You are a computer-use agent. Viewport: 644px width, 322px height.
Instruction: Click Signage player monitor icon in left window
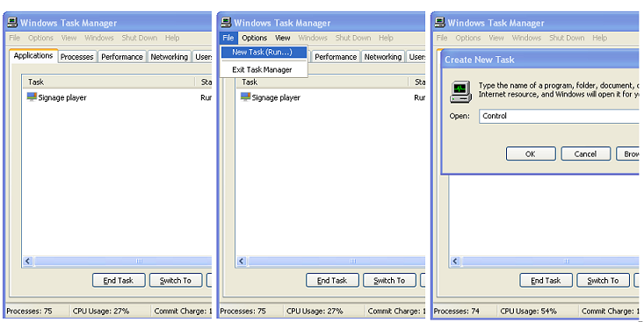[x=32, y=97]
